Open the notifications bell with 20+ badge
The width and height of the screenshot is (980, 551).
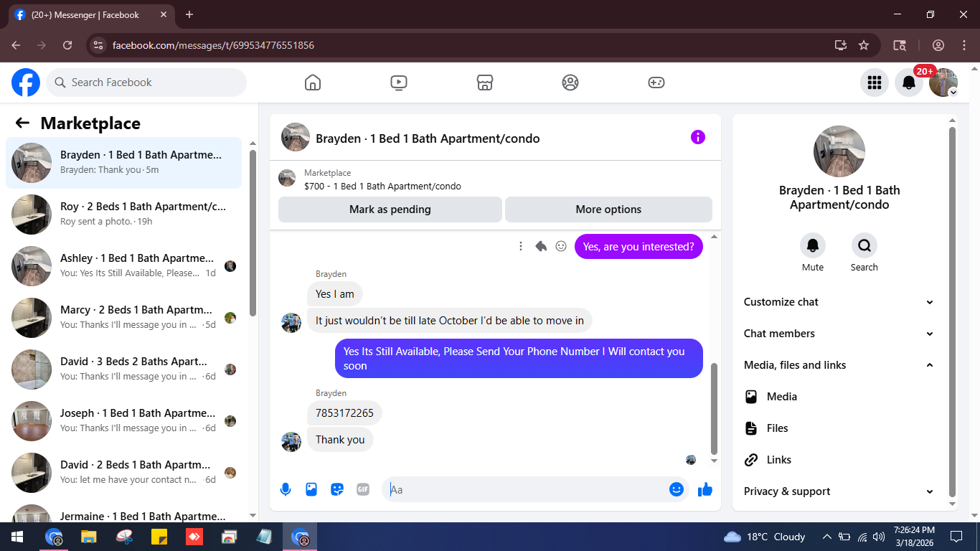coord(909,83)
